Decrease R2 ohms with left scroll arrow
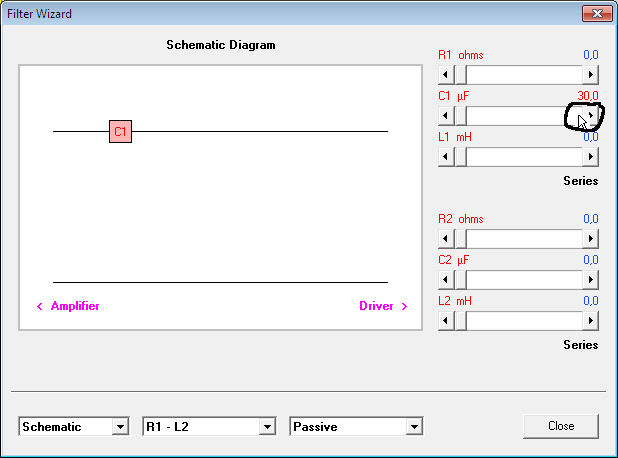Image resolution: width=618 pixels, height=458 pixels. [x=446, y=239]
